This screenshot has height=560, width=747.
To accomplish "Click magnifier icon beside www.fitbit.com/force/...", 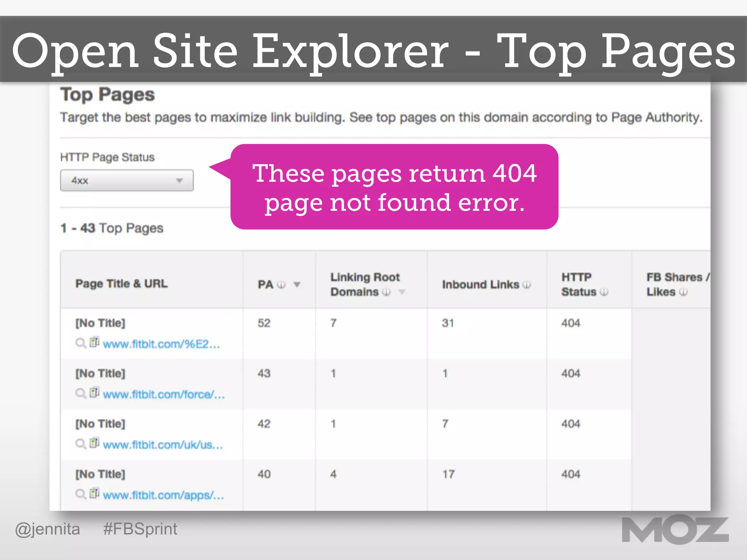I will click(x=81, y=393).
